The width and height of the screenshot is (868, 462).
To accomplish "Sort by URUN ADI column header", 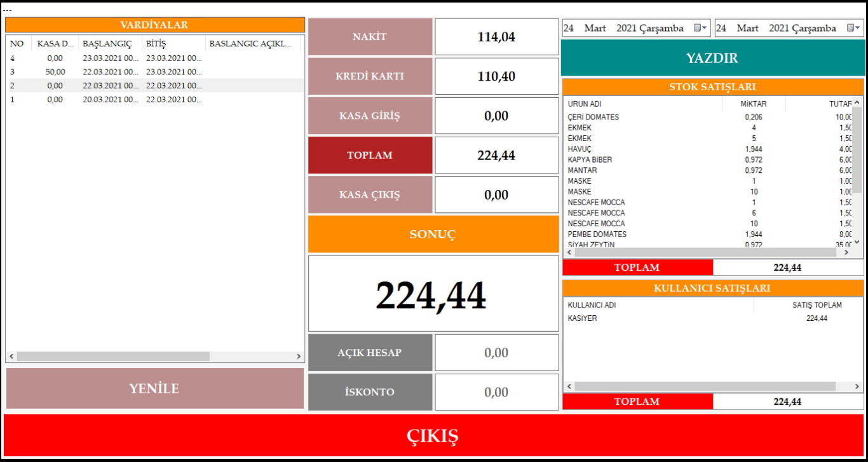I will click(642, 104).
